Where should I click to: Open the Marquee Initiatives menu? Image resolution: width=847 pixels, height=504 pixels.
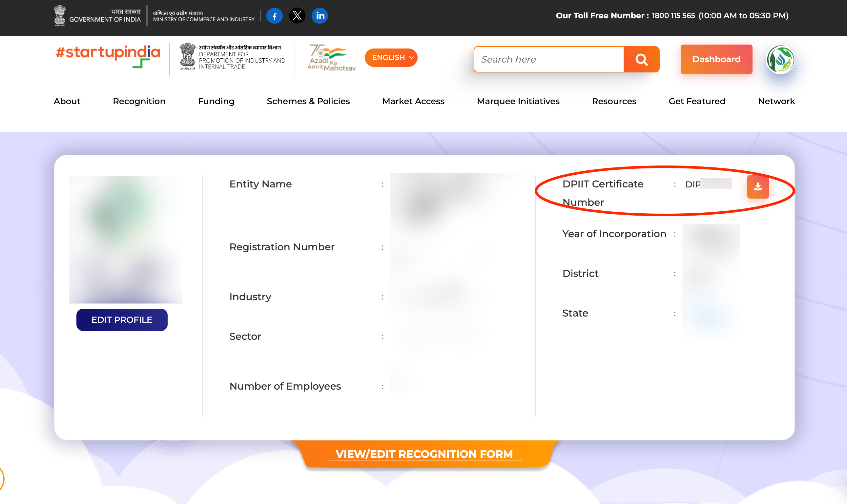point(518,101)
